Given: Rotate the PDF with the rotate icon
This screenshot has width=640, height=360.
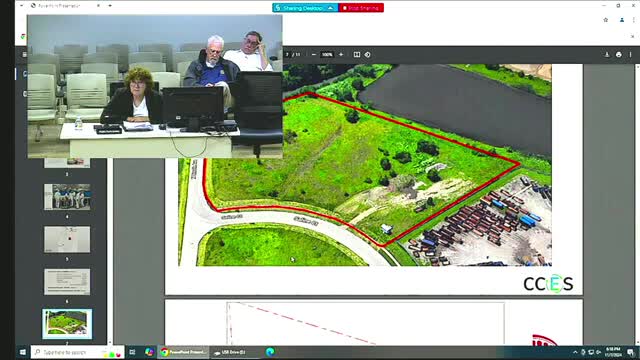Looking at the screenshot, I should pyautogui.click(x=368, y=55).
